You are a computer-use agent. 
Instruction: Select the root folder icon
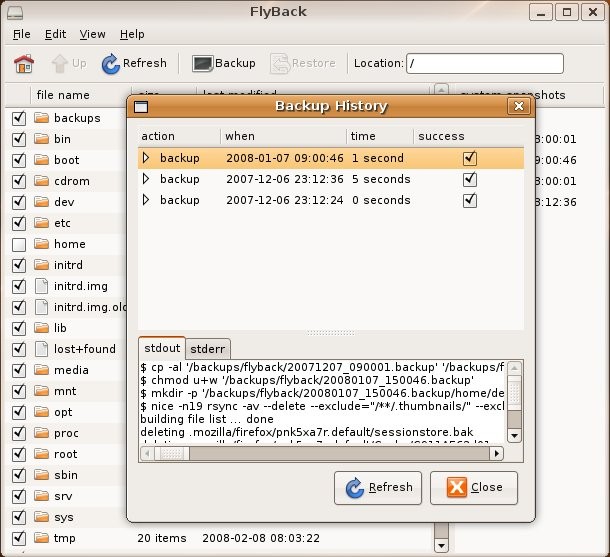click(41, 454)
